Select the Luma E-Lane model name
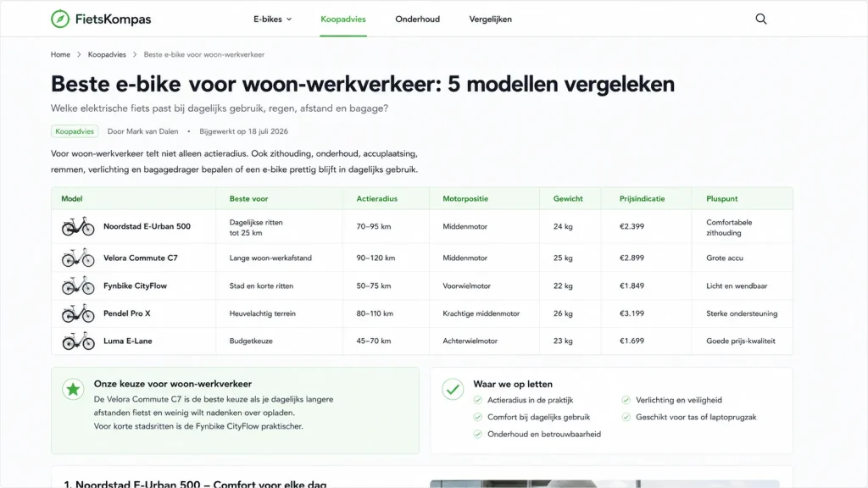 click(x=128, y=341)
